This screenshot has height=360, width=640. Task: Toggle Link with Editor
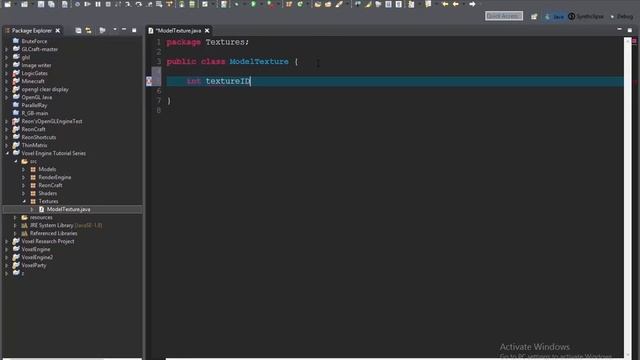[x=88, y=30]
